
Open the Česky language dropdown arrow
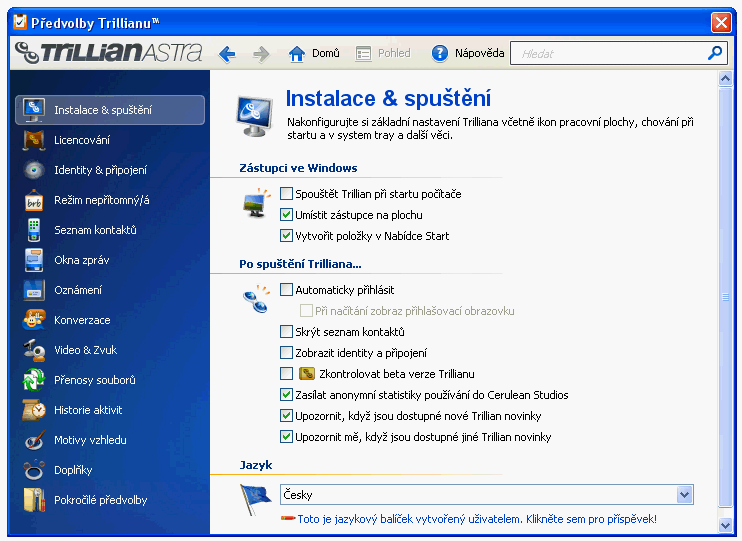coord(684,495)
